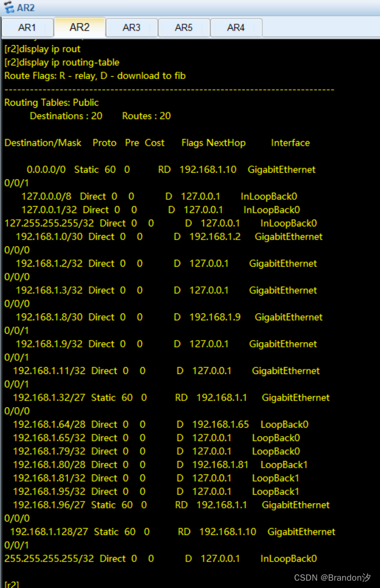This screenshot has height=588, width=380.
Task: Click the 192.168.1.8/30 destination entry
Action: coord(49,317)
